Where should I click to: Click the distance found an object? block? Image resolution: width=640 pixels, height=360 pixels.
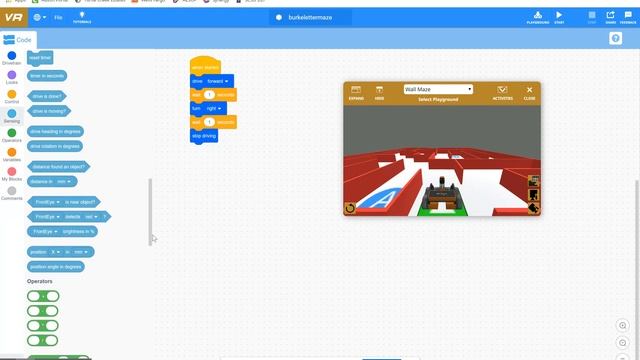[58, 167]
